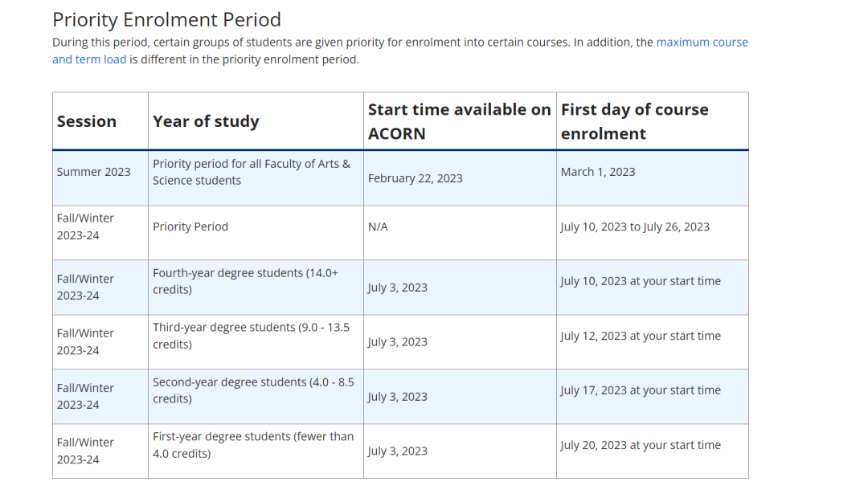The width and height of the screenshot is (868, 498).
Task: Click July 10, 2023 at your start time
Action: click(641, 281)
